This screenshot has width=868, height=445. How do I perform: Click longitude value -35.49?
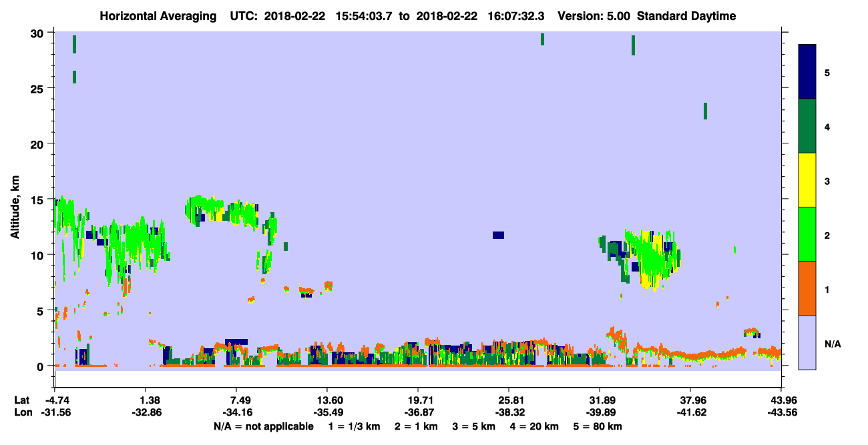[327, 412]
